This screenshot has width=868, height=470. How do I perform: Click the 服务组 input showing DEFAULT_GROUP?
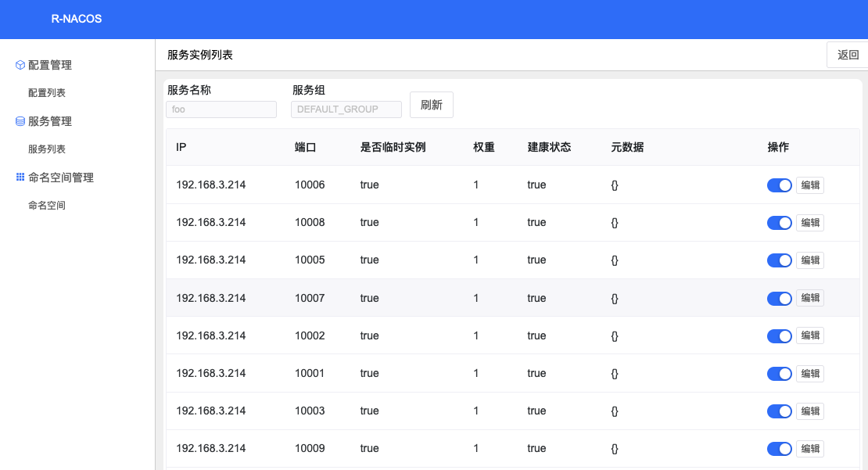point(346,109)
